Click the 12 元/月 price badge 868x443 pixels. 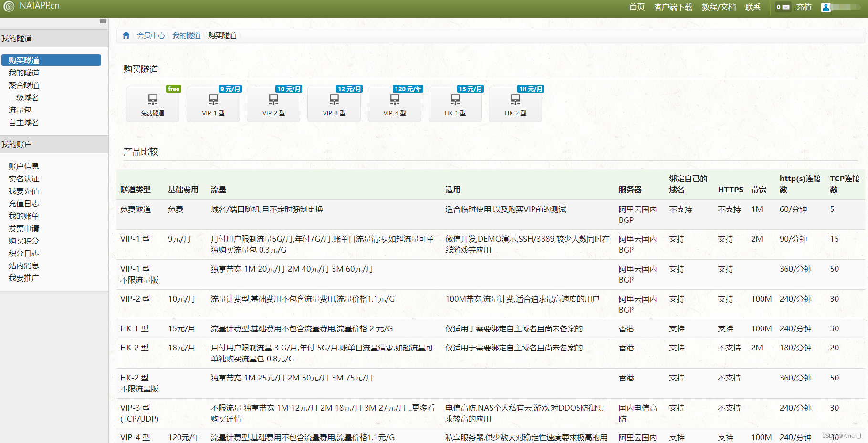(349, 89)
